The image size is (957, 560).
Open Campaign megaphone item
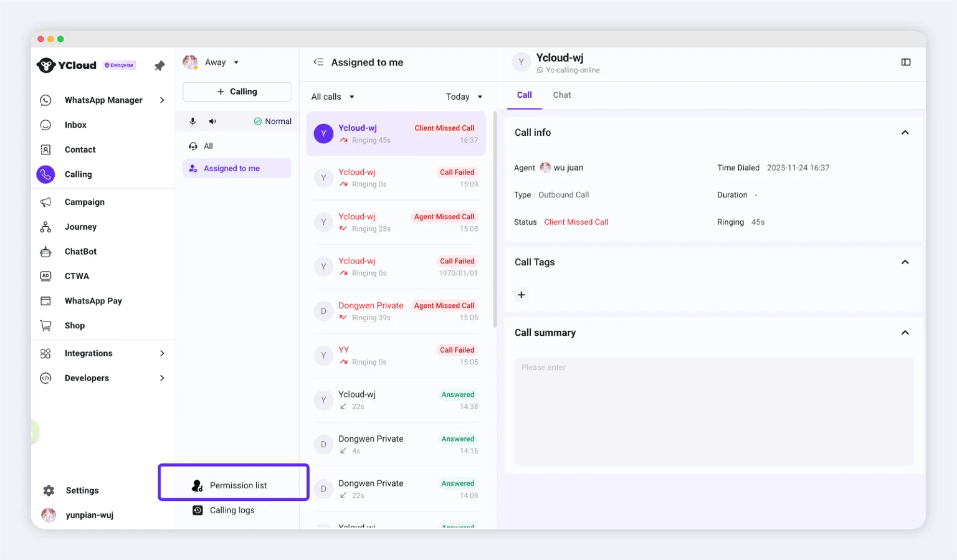coord(84,202)
